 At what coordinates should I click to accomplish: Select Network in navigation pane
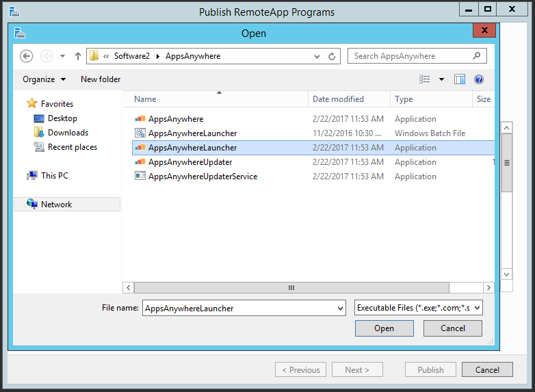[56, 205]
